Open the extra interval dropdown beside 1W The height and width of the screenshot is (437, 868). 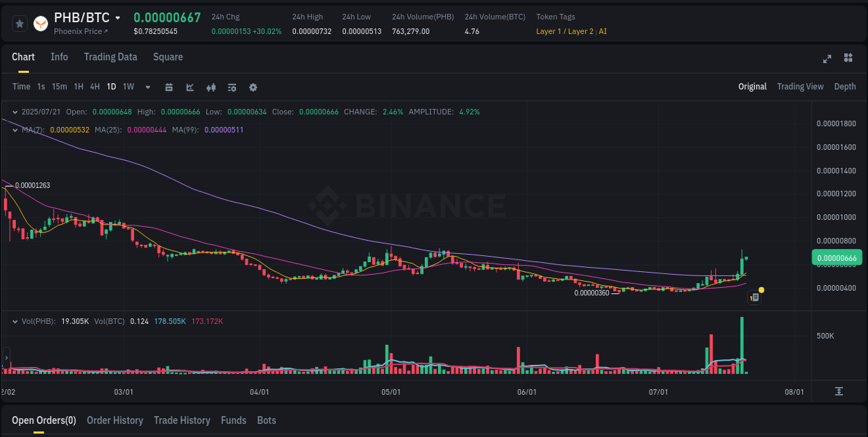(147, 87)
